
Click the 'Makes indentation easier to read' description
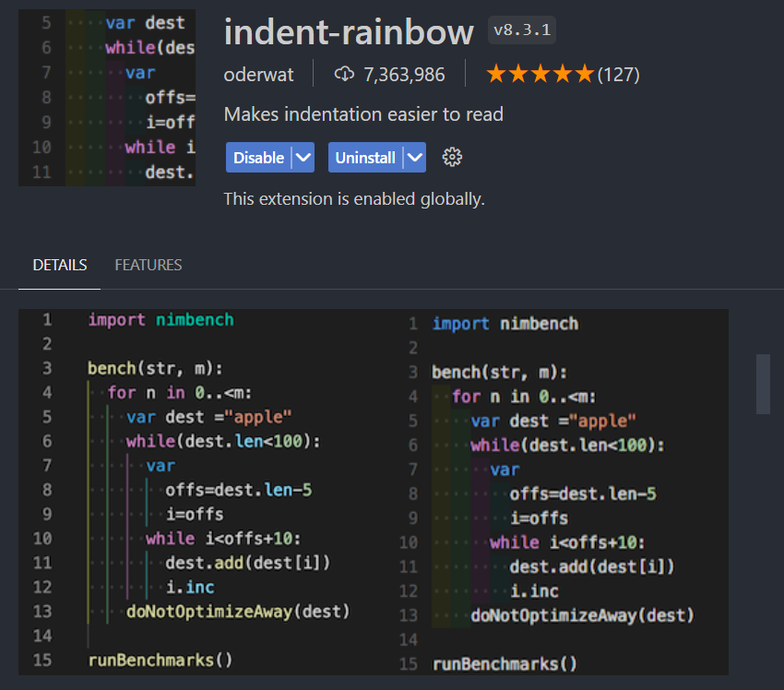[363, 114]
